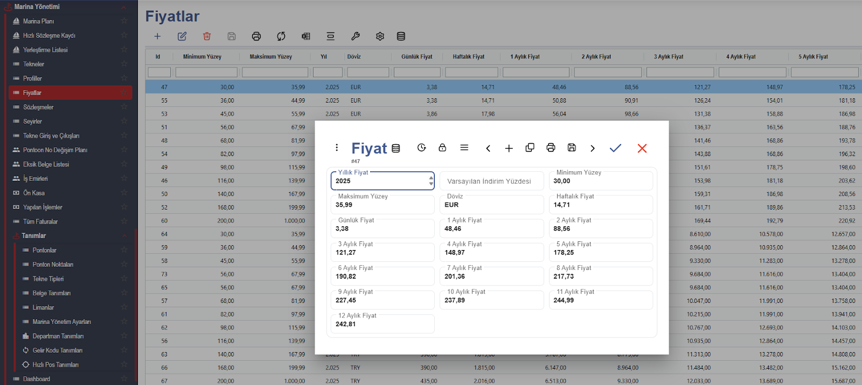This screenshot has width=862, height=385.
Task: Click the printer icon in the Fiyatlar toolbar
Action: (x=256, y=36)
